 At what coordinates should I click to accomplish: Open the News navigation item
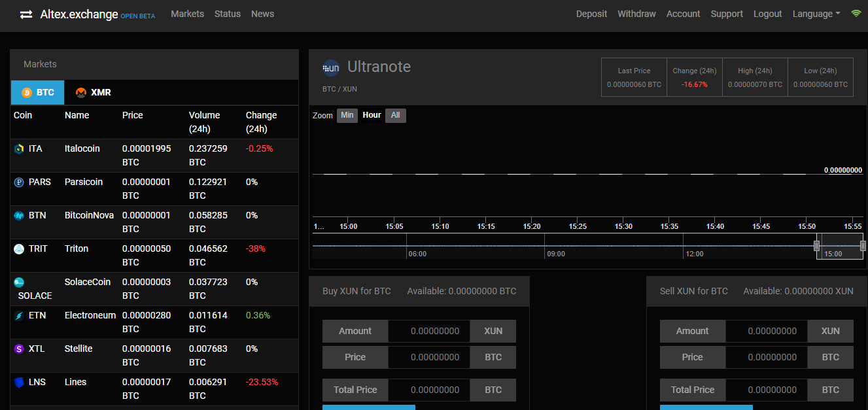tap(262, 14)
